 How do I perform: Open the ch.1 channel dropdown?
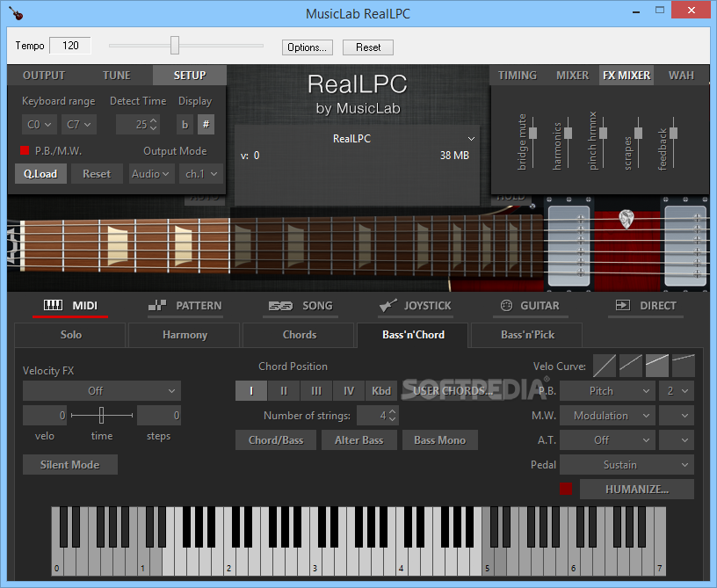click(201, 174)
